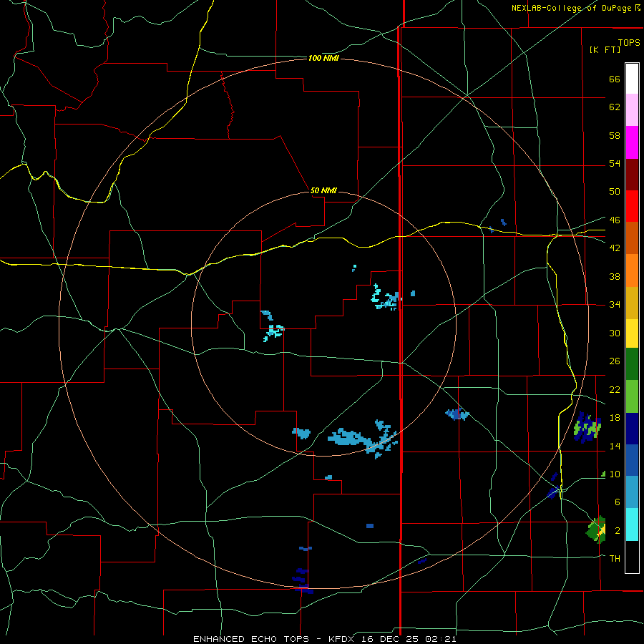Image resolution: width=644 pixels, height=644 pixels.
Task: Click the legend label 'TH'
Action: [615, 559]
